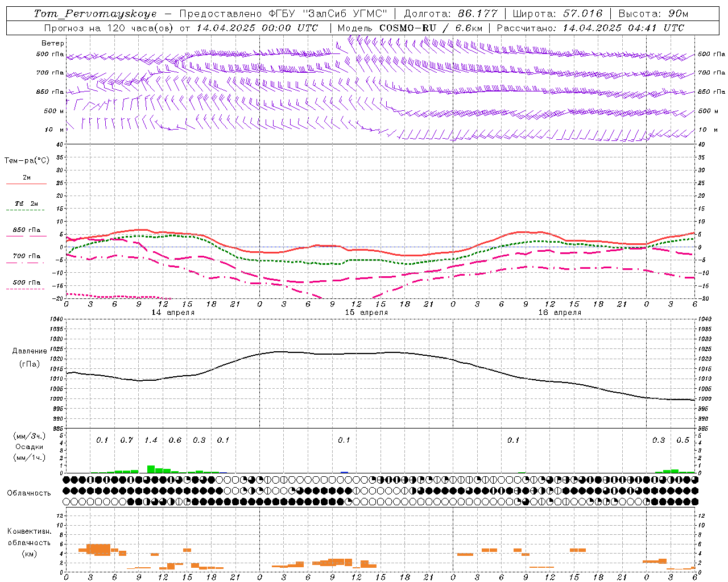Click the Тем-ра(°C) temperature panel label
Viewport: 728px width, 582px height.
pos(27,161)
